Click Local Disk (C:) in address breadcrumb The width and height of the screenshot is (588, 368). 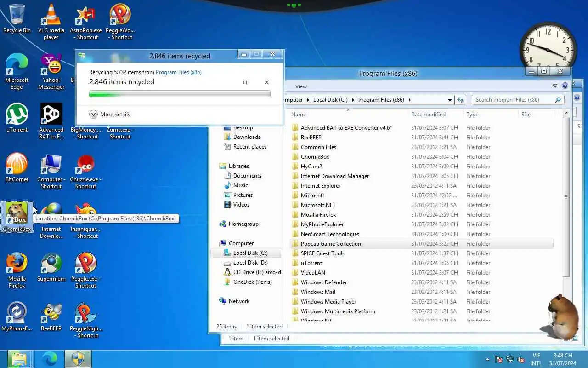tap(330, 100)
